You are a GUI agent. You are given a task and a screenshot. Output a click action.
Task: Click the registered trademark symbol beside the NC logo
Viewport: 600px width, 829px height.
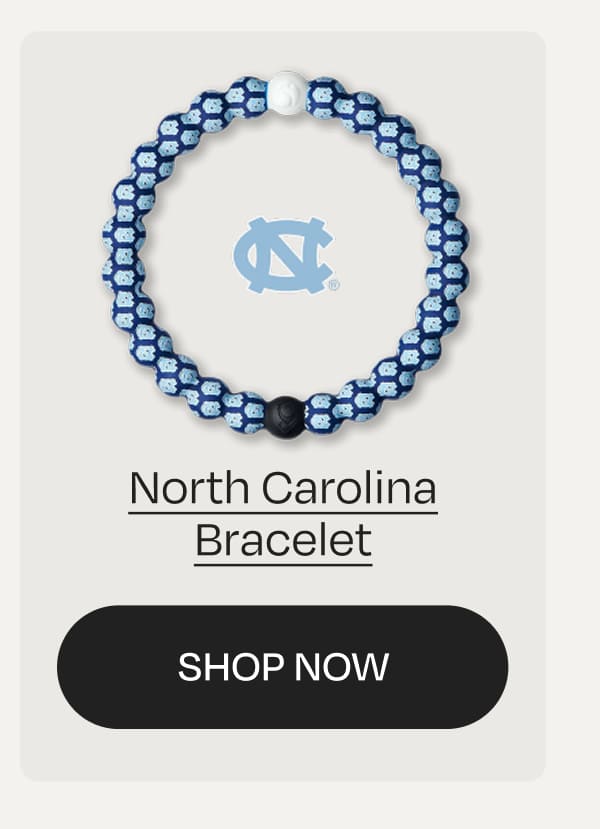334,285
